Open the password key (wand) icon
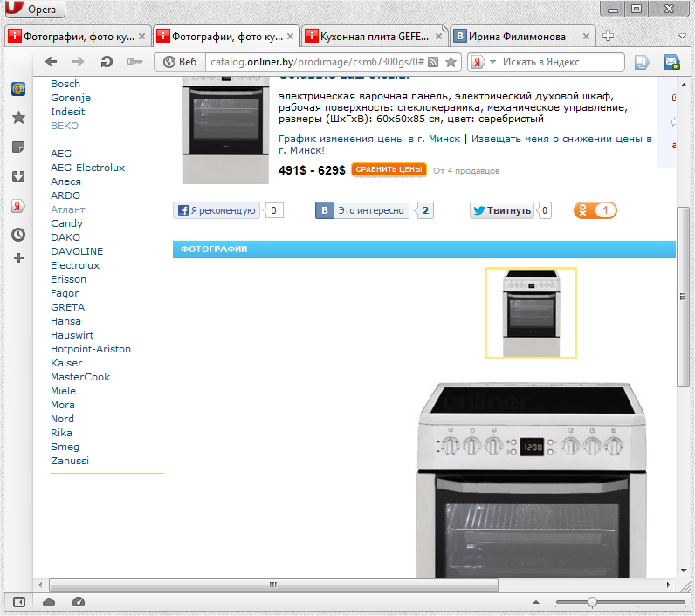 point(134,62)
